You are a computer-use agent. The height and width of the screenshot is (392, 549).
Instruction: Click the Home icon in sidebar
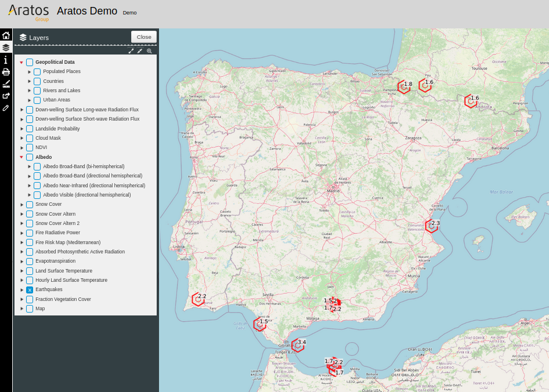[6, 35]
